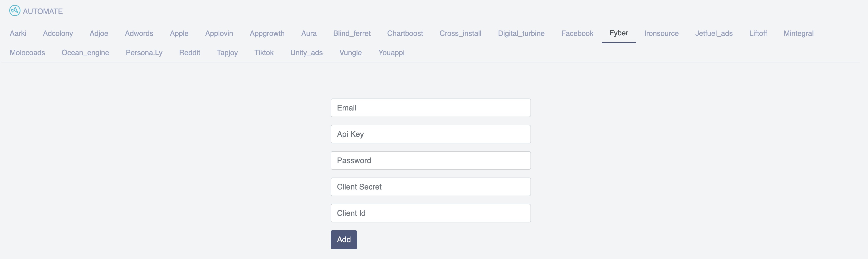Select the Ironsource tab

coord(661,33)
